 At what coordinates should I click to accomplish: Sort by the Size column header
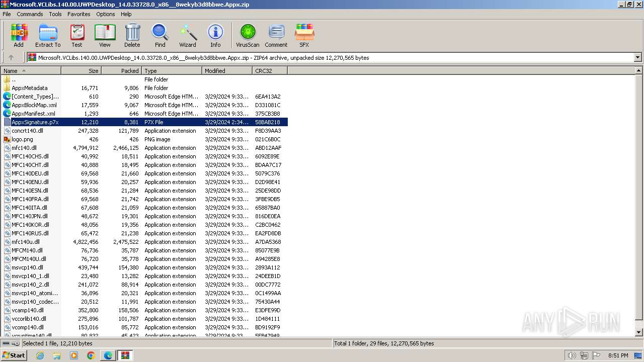(82, 71)
